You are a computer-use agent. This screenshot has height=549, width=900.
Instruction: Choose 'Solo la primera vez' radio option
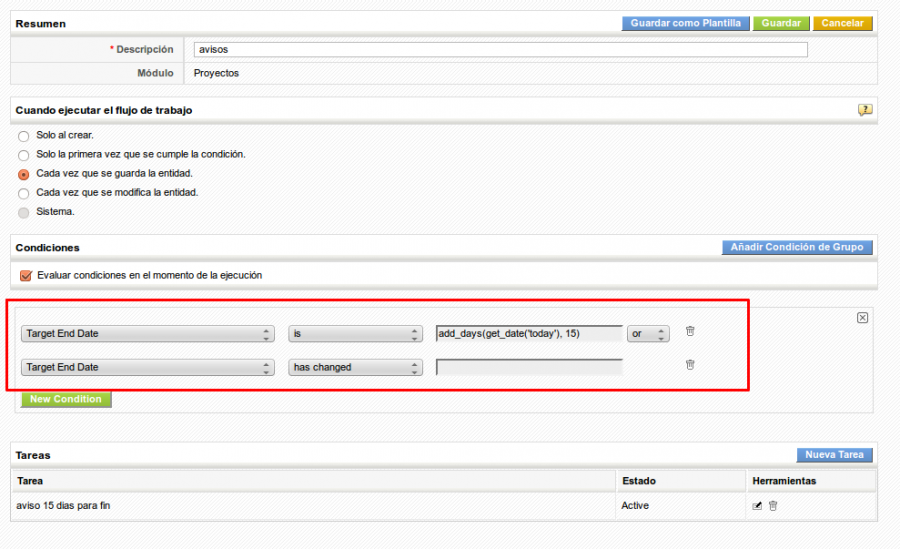point(24,155)
